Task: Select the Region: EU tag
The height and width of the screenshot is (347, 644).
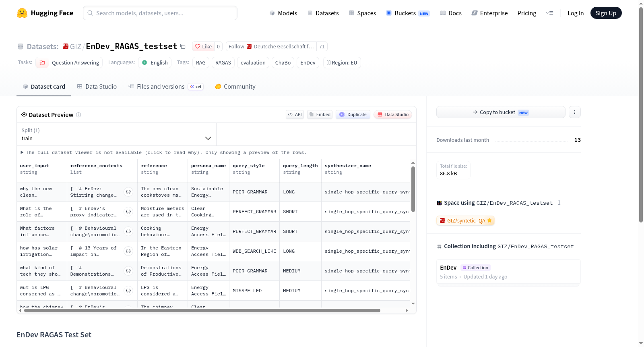Action: click(x=342, y=62)
